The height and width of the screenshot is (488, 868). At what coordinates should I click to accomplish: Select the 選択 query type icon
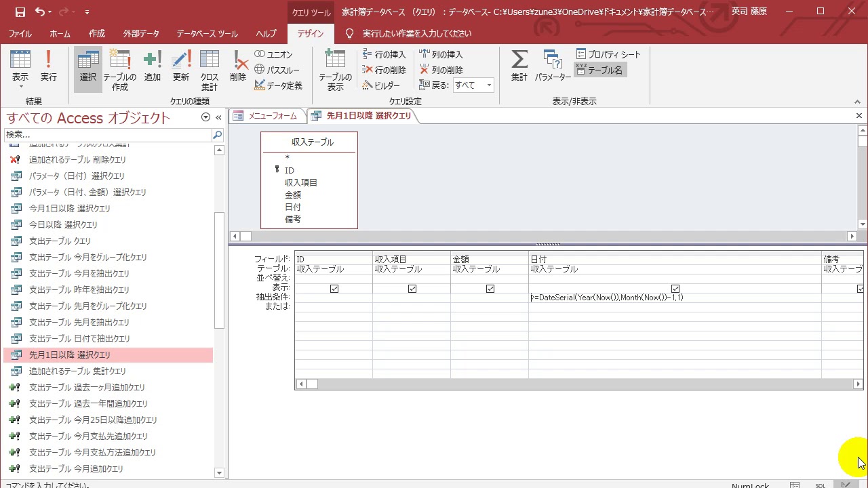pyautogui.click(x=88, y=69)
